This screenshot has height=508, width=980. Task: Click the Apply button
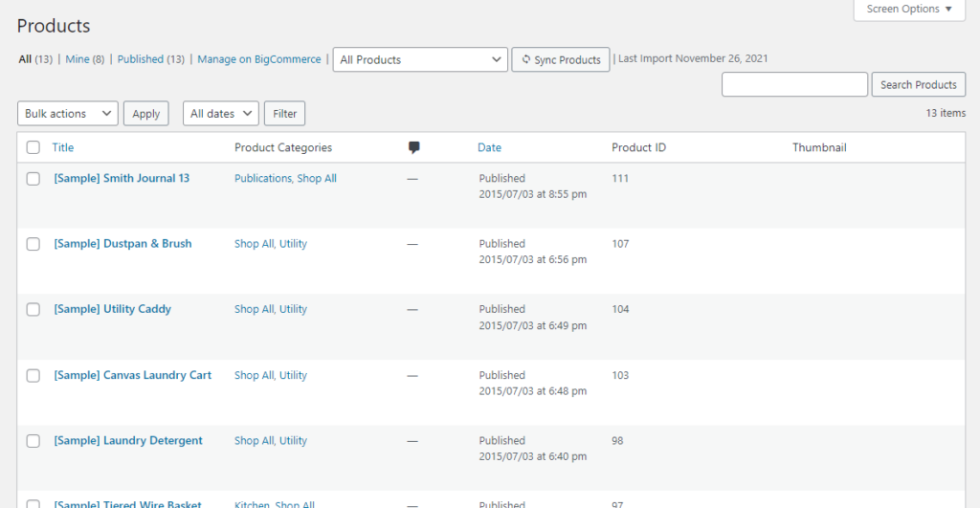146,113
